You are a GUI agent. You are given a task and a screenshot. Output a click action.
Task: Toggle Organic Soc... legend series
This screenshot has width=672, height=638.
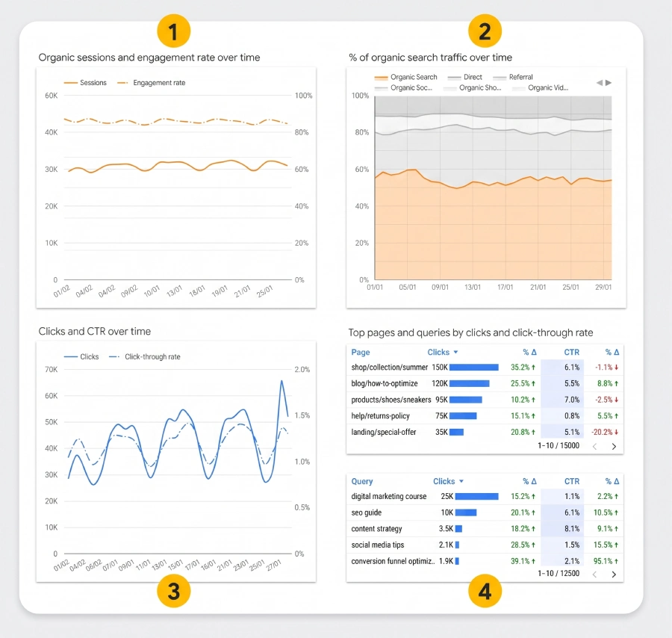[x=403, y=88]
